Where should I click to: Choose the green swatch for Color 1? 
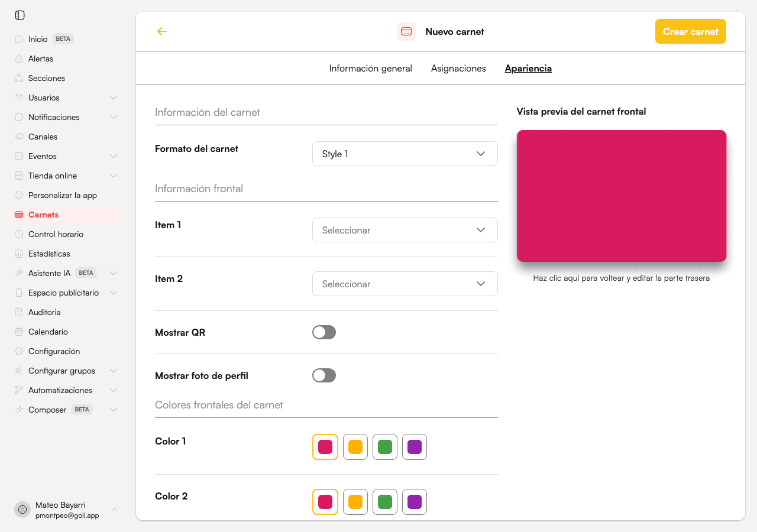385,447
